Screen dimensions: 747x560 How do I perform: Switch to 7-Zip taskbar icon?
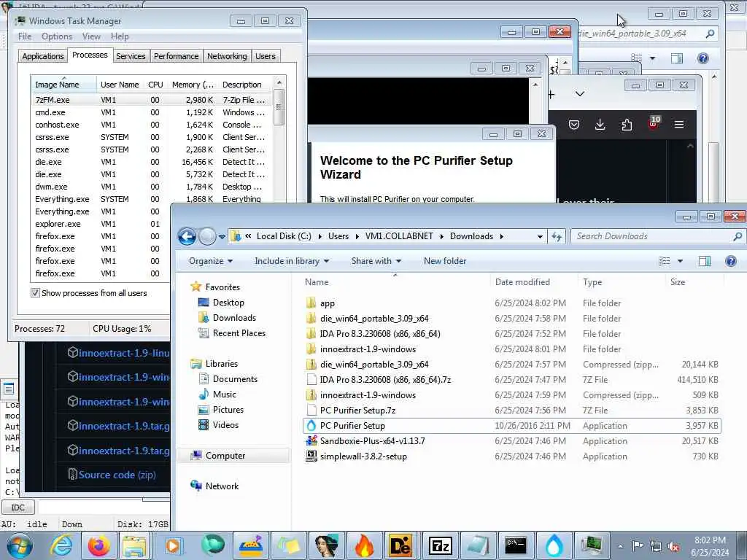tap(440, 545)
